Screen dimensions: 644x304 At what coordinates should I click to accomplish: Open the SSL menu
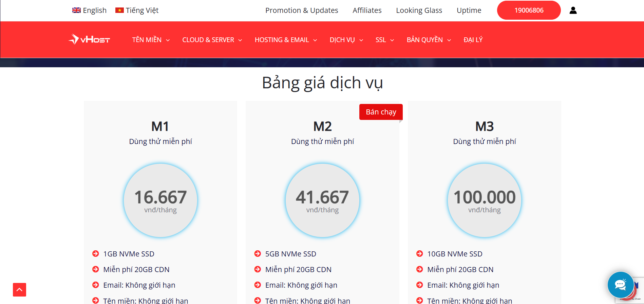point(384,40)
